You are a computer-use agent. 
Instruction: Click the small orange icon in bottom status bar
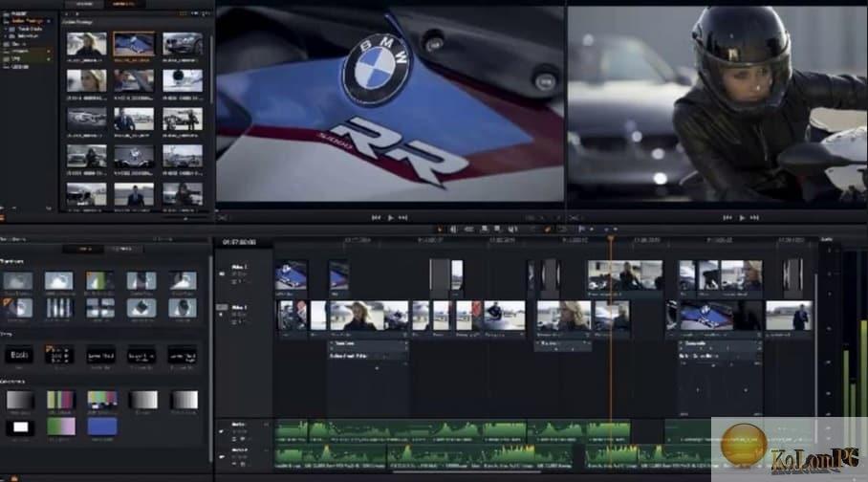click(14, 478)
